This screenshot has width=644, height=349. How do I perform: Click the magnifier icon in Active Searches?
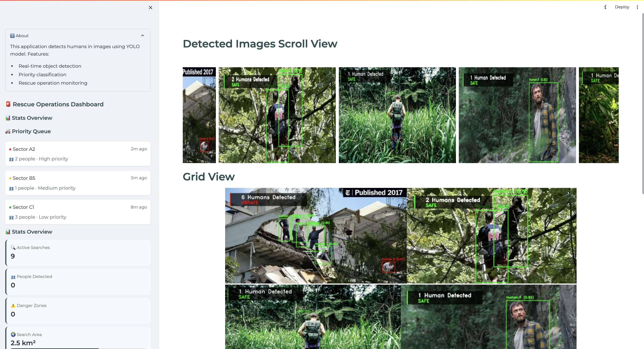tap(13, 247)
